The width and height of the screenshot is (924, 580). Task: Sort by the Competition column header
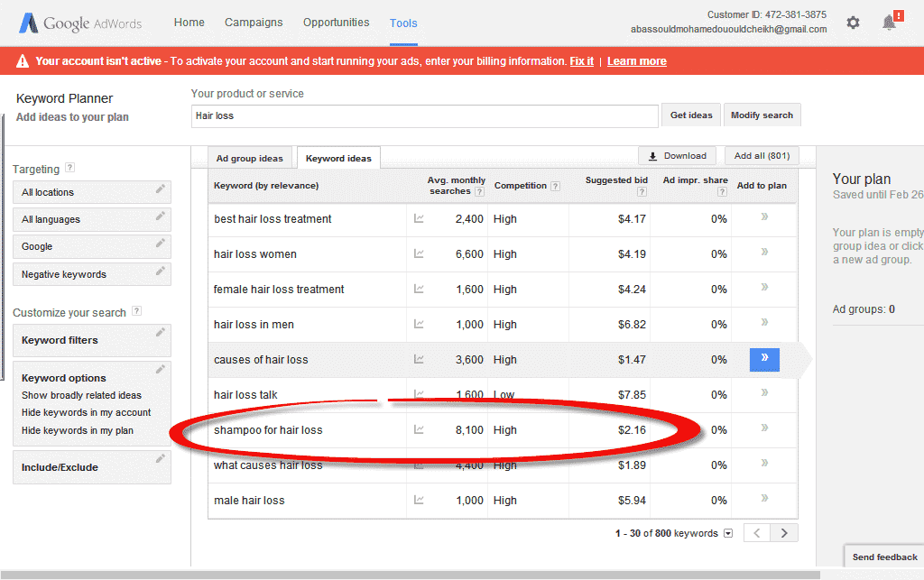point(521,186)
